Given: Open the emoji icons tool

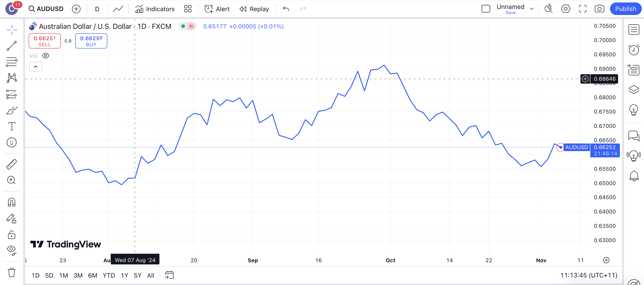Looking at the screenshot, I should (x=11, y=143).
